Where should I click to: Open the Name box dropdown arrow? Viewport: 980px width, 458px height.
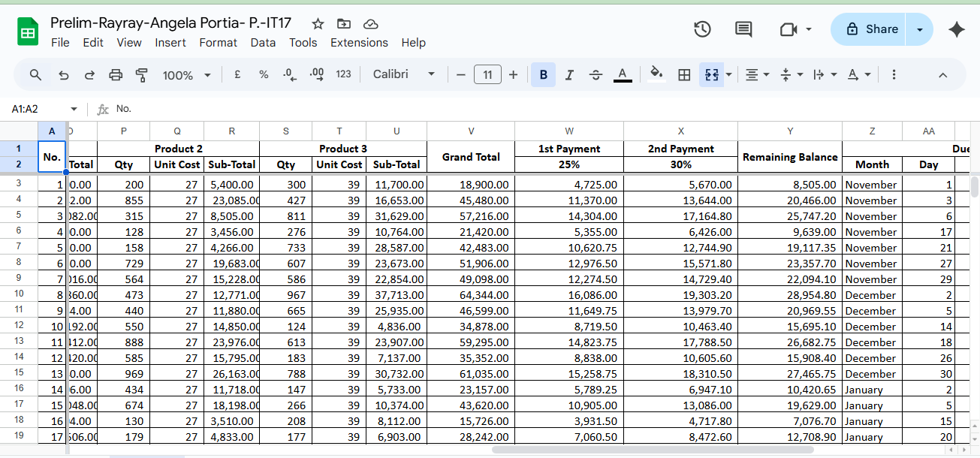click(74, 110)
